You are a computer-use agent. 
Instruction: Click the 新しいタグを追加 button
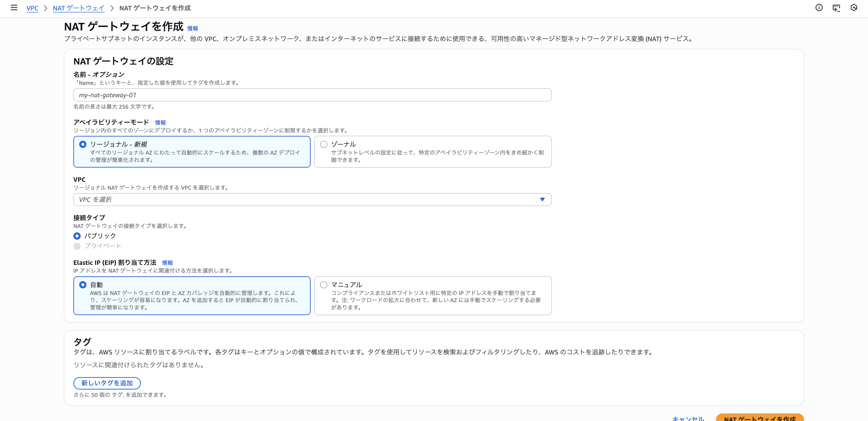[x=107, y=383]
